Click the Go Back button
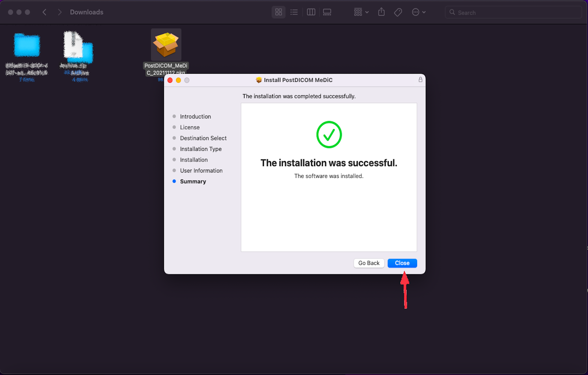Viewport: 588px width, 375px height. click(369, 263)
